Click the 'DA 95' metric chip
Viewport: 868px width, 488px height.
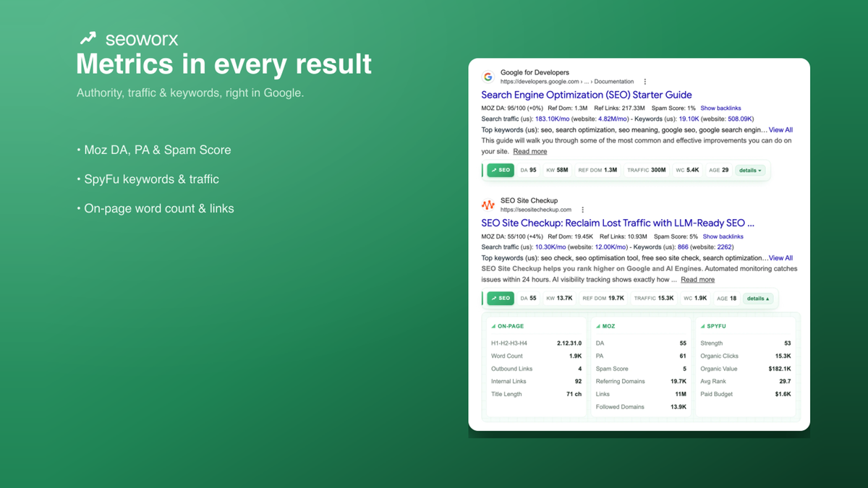pos(528,171)
